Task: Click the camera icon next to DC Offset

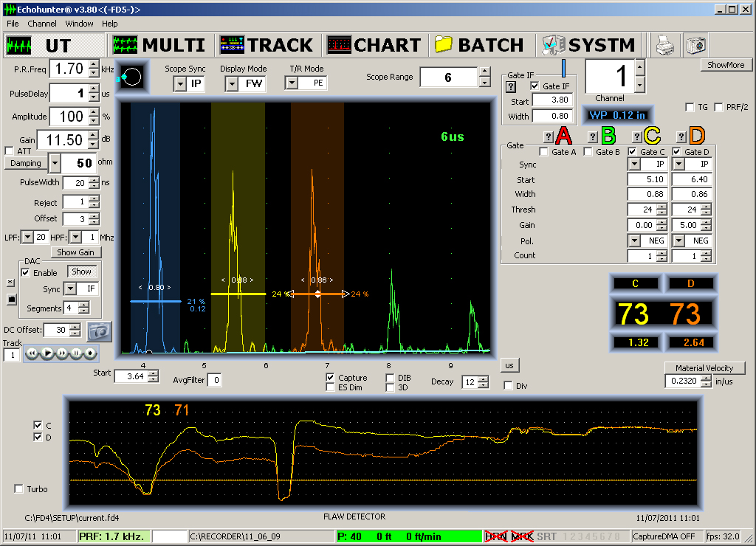Action: [100, 331]
